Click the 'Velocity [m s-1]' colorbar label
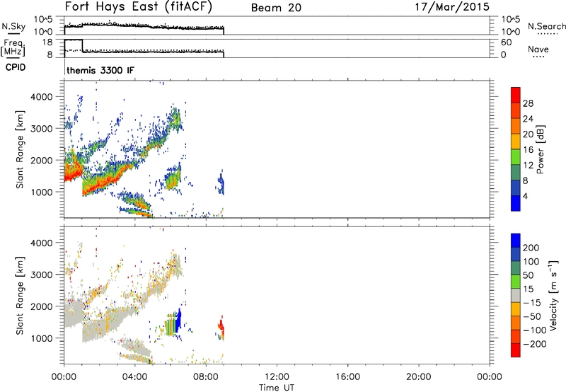Viewport: 566px width, 392px height. (553, 295)
